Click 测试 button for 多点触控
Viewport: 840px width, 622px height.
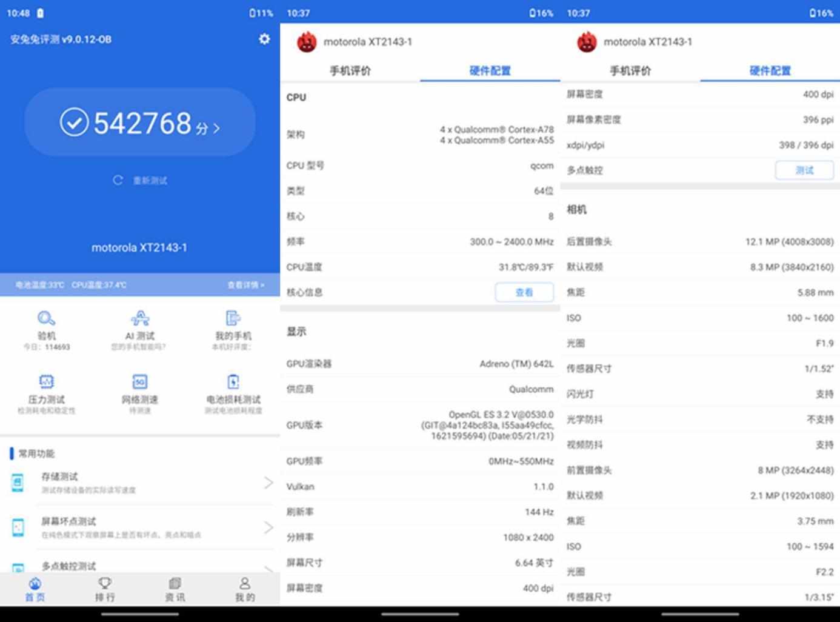804,170
